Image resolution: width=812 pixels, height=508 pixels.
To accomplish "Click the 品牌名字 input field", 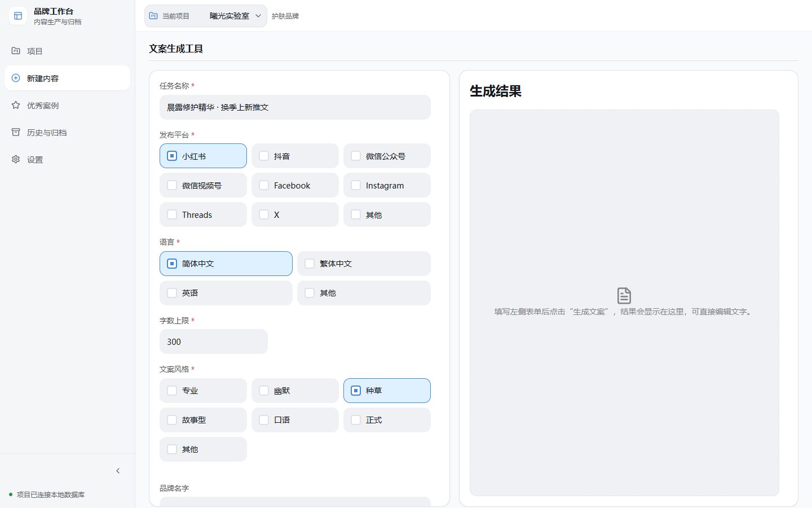I will tap(295, 501).
